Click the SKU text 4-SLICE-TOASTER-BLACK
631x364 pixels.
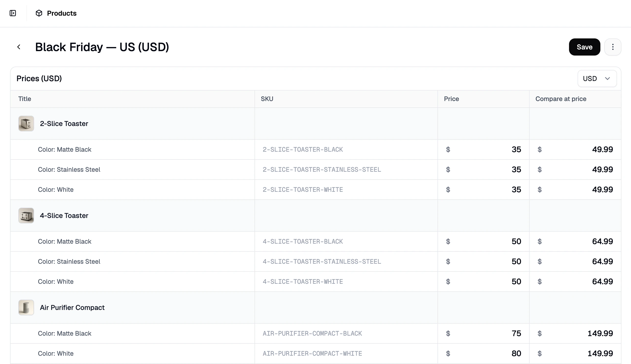click(x=303, y=241)
